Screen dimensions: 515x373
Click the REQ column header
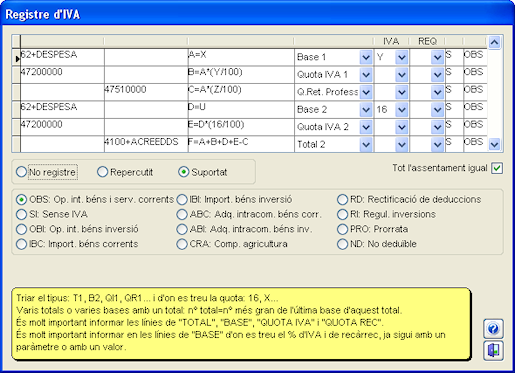(x=427, y=41)
